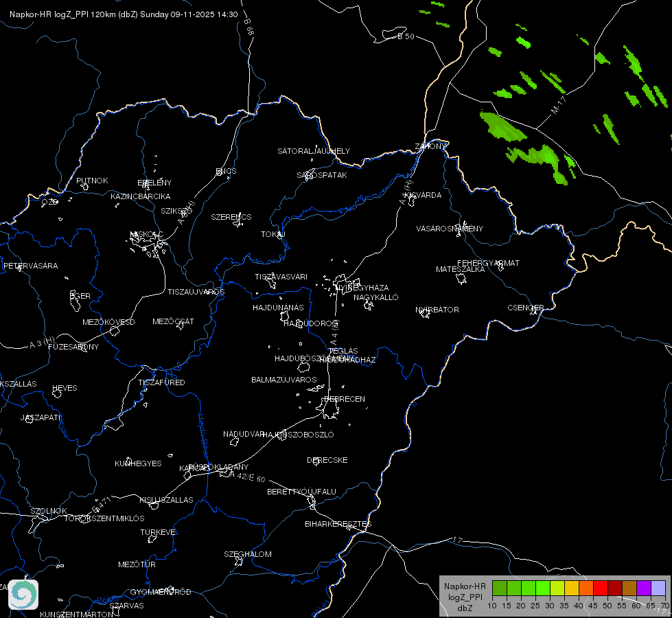672x618 pixels.
Task: Click the NYIREGYHAZA city label
Action: point(362,287)
